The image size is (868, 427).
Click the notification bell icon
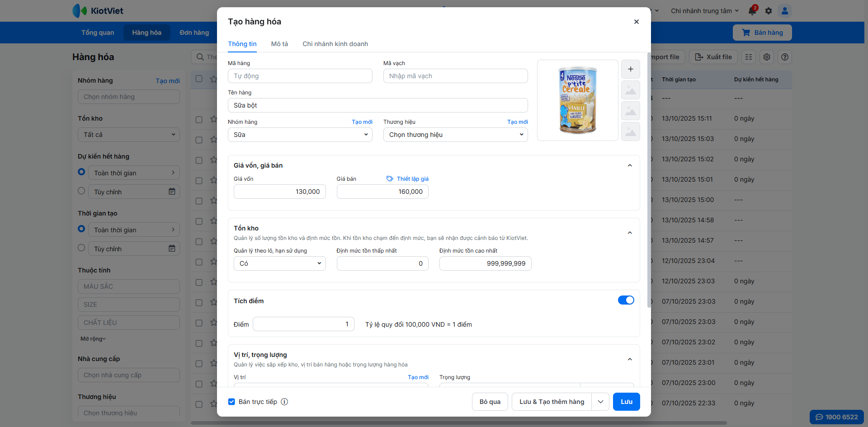752,11
